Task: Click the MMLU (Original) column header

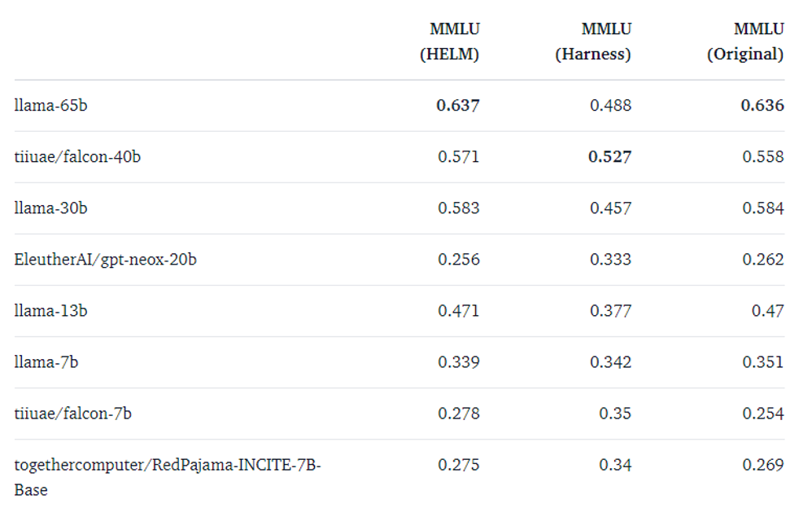Action: 745,42
